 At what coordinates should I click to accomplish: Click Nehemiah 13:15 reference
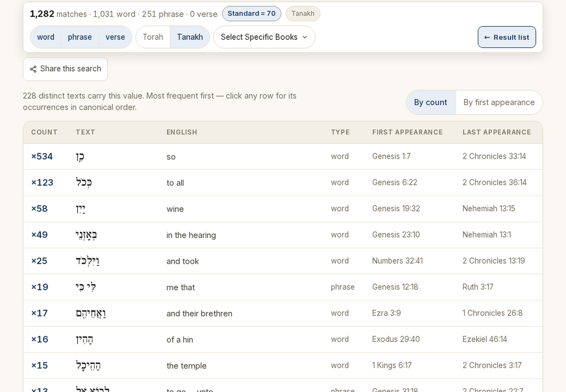[x=489, y=209]
